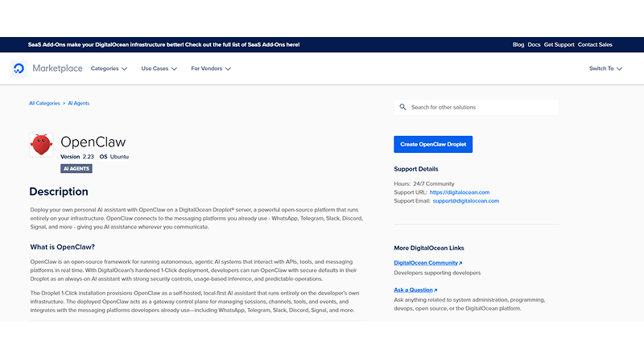Go to Get Support in top bar
644x358 pixels.
coord(559,45)
